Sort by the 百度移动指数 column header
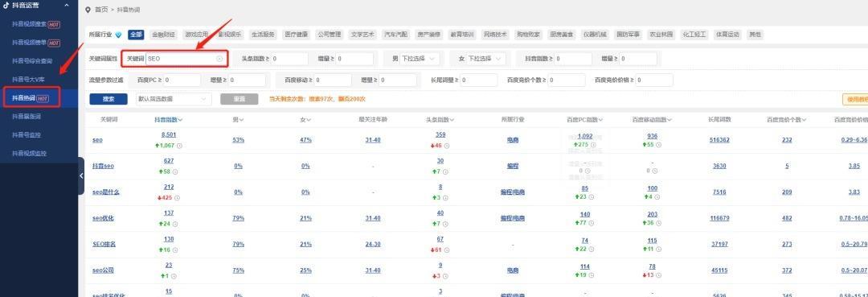 click(652, 119)
